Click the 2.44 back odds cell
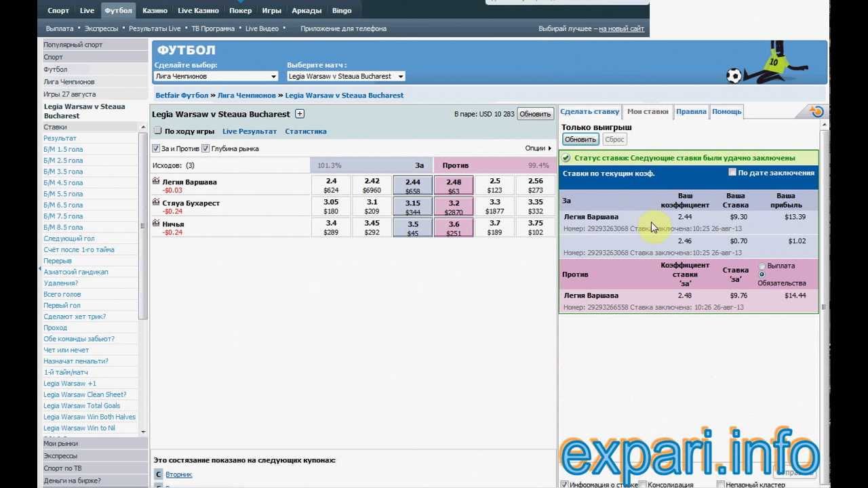 [412, 186]
